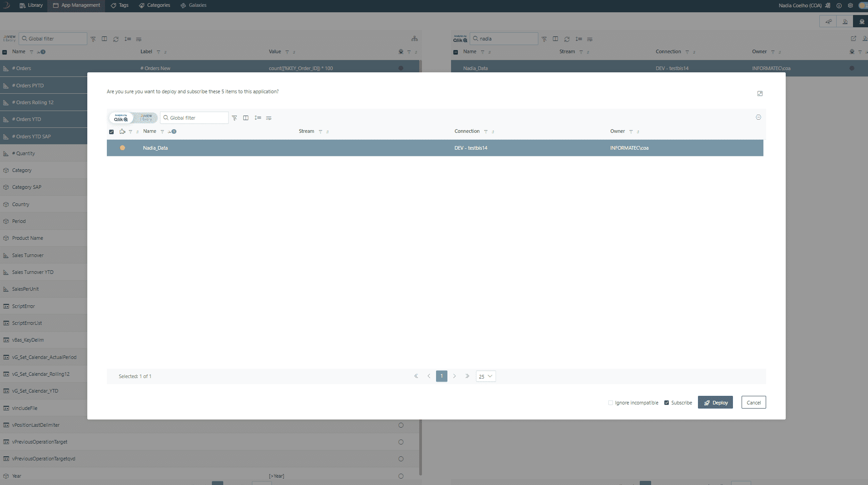The height and width of the screenshot is (485, 868).
Task: Click the sort icon beside the Connection column
Action: coord(493,131)
